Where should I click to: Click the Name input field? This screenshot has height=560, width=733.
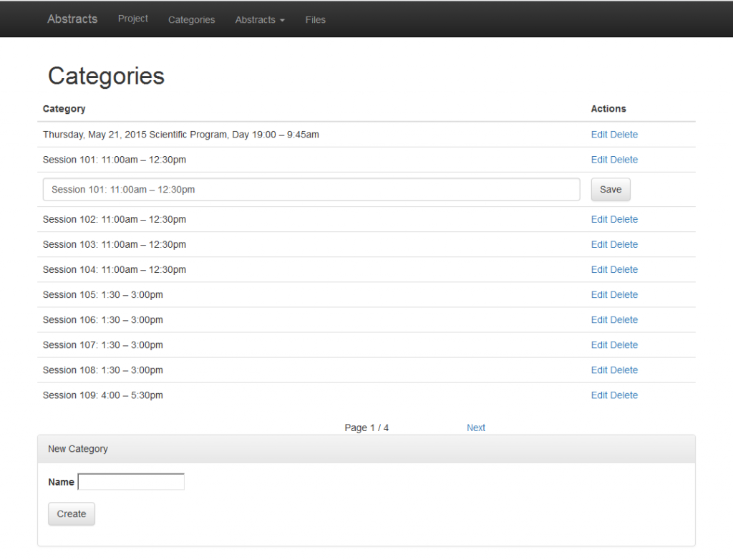coord(131,481)
